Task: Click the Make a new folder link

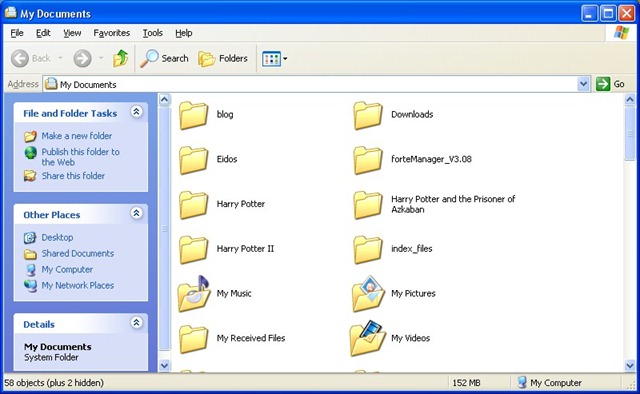Action: [x=77, y=136]
